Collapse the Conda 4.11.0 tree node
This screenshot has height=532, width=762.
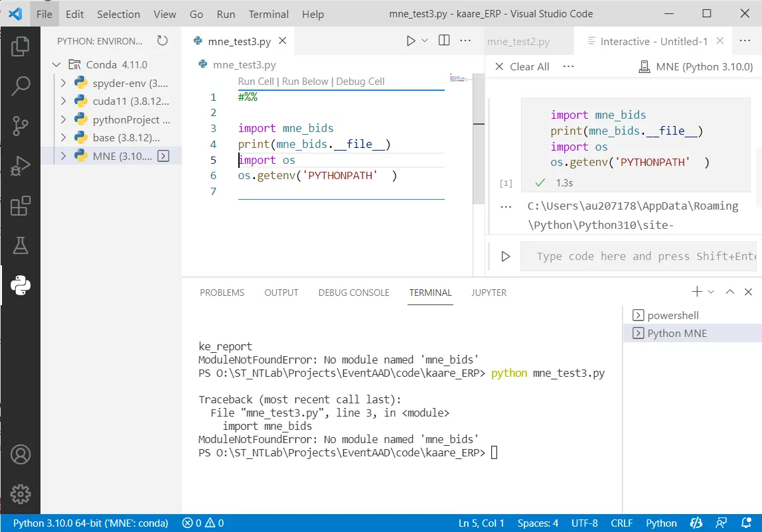tap(57, 65)
